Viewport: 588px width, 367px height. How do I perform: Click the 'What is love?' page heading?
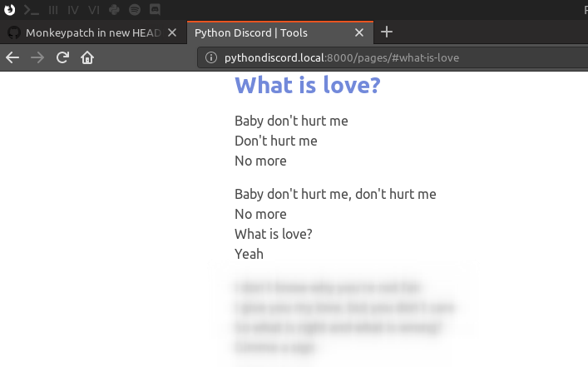tap(308, 85)
